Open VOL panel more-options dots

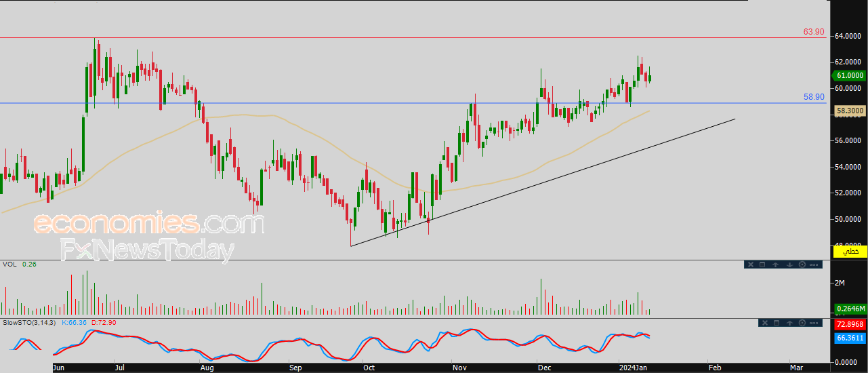(814, 265)
